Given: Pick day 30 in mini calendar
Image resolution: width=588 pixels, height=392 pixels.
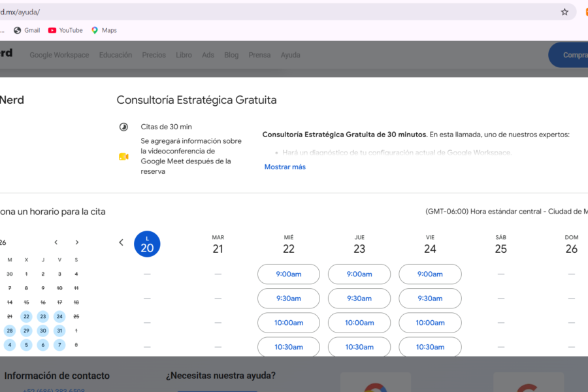Looking at the screenshot, I should point(42,331).
